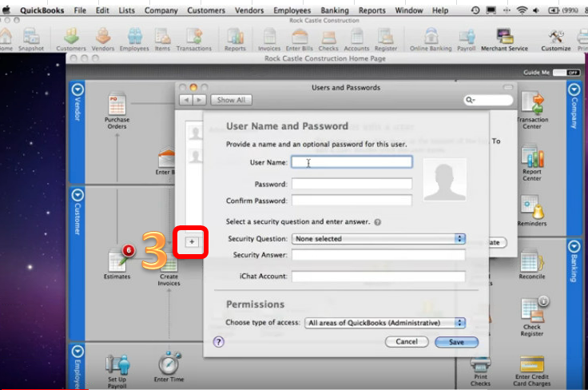
Task: Open the Enter Bills toolbar icon
Action: tap(300, 39)
